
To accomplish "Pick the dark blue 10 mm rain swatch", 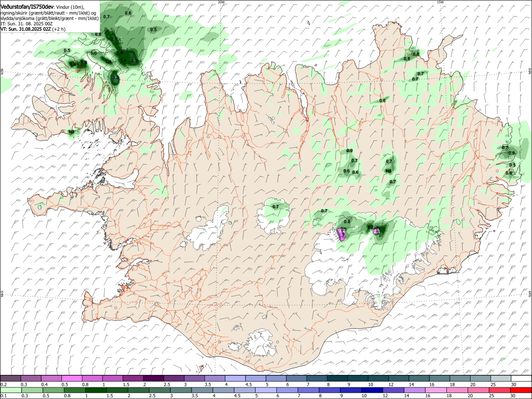I will 372,390.
